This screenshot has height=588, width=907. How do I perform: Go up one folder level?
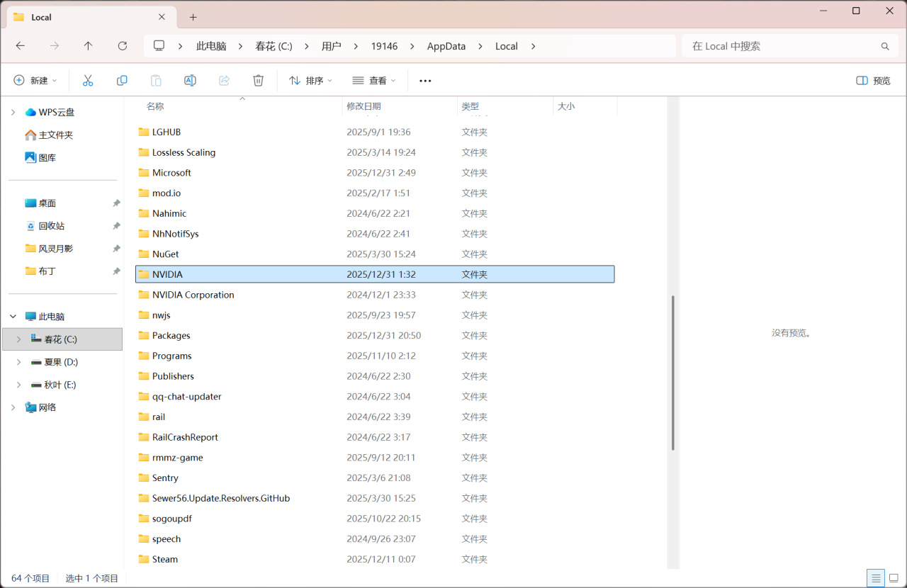88,46
